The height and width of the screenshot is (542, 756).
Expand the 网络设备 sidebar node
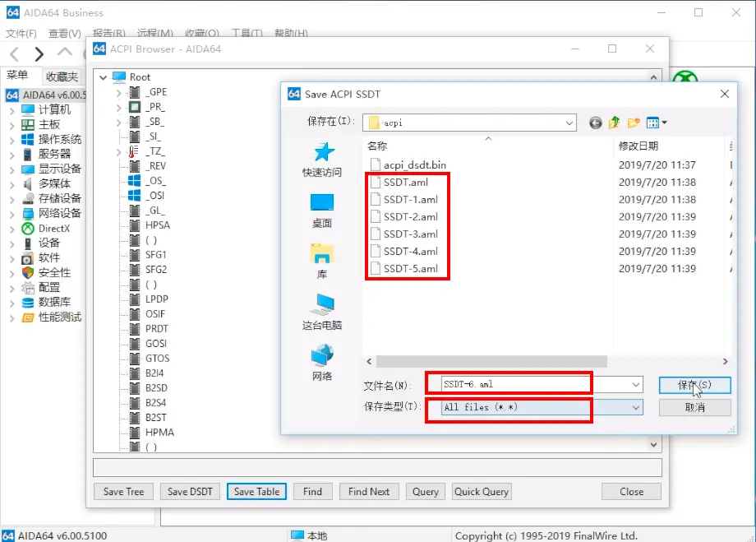click(x=12, y=214)
